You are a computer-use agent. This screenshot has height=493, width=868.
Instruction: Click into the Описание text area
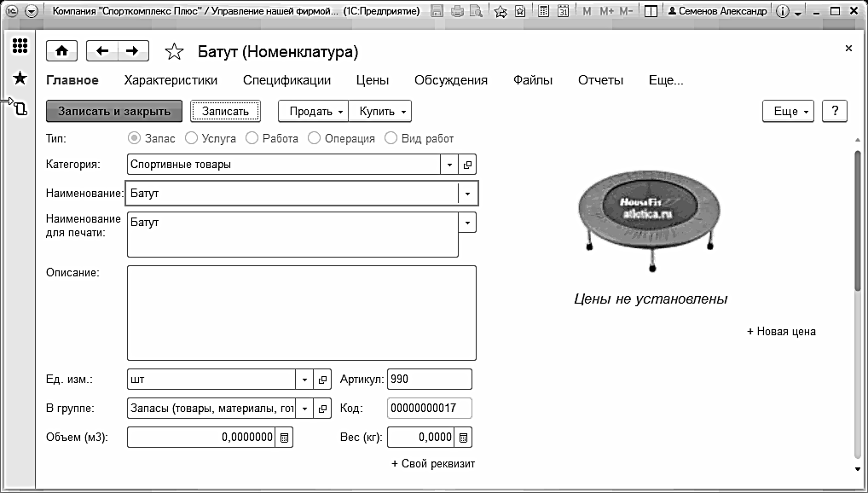[x=302, y=313]
